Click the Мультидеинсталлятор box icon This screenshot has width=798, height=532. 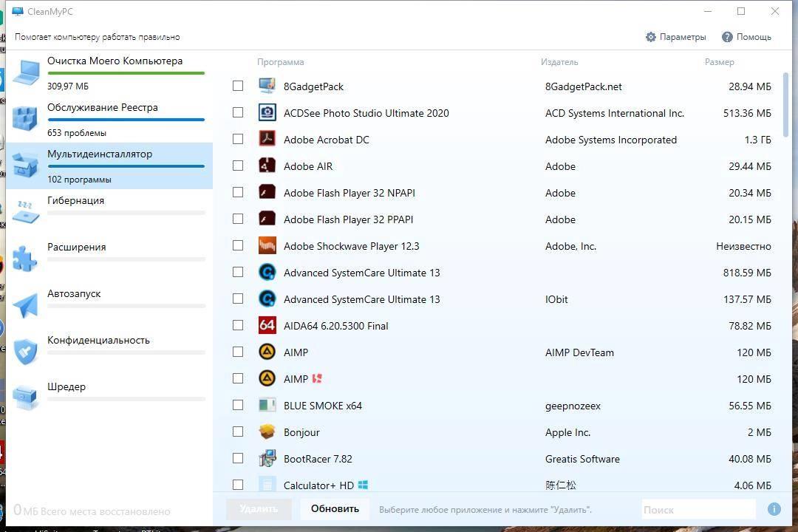(25, 166)
